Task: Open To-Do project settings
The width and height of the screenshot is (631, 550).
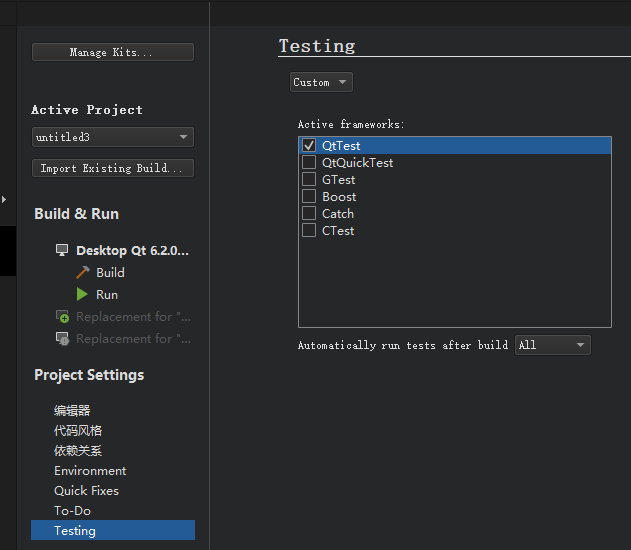Action: point(72,510)
